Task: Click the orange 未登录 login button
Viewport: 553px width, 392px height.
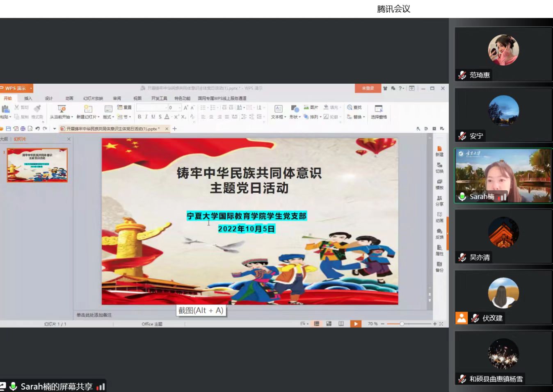Action: [x=368, y=88]
